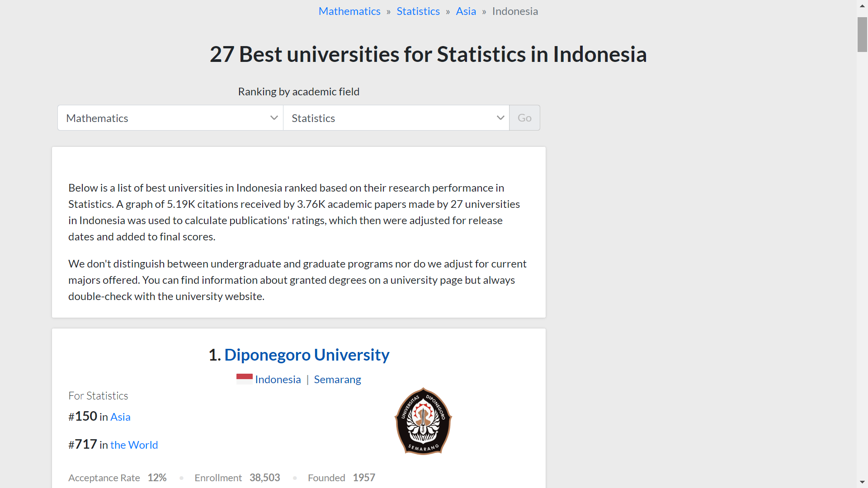Open the Asia ranking link
The image size is (868, 488).
click(x=120, y=417)
